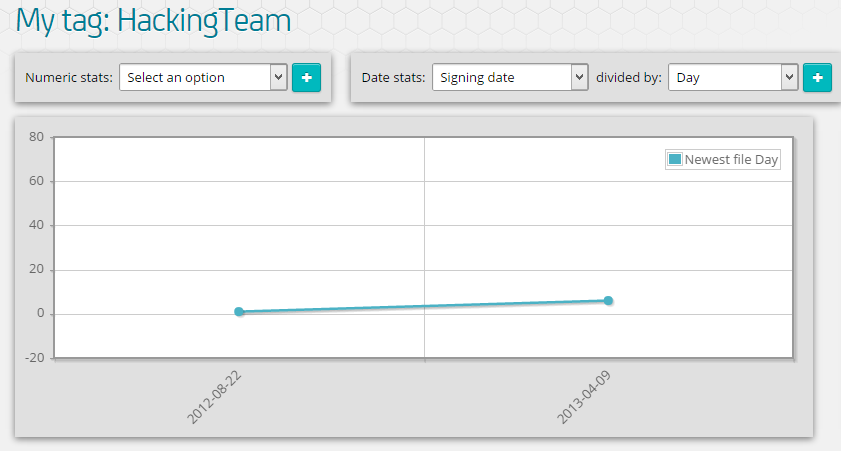Click the plus button beside the Day dropdown
Screen dimensions: 841x451
tap(817, 77)
